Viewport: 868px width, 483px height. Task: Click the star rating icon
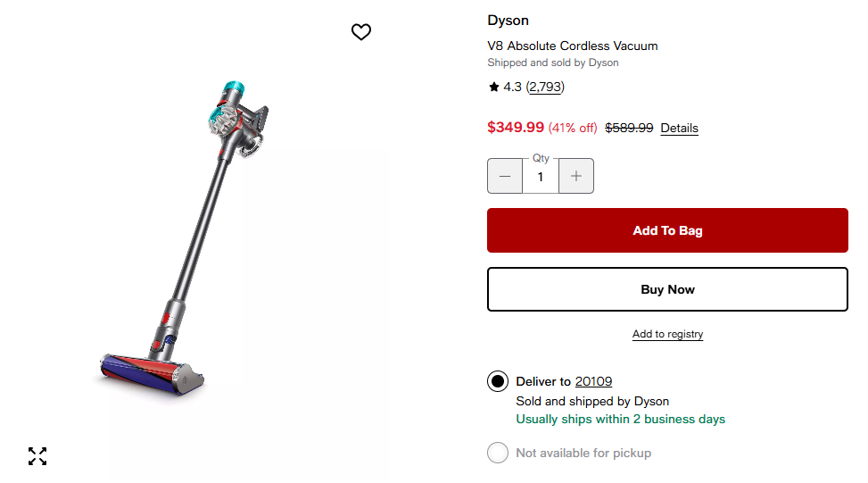493,87
